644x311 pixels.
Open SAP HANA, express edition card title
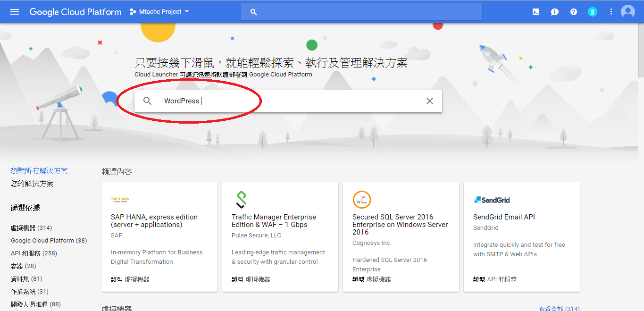pos(154,221)
